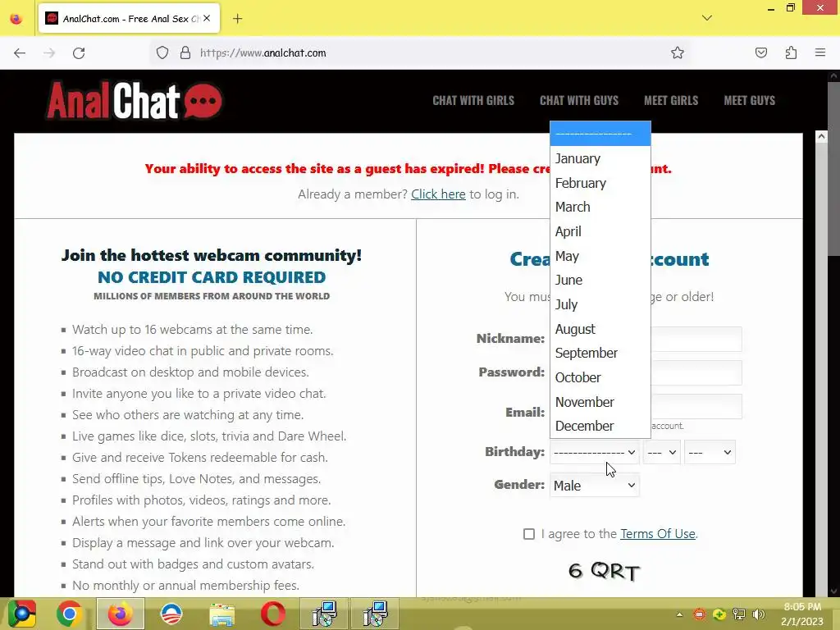Choose June in the month list

pos(600,281)
